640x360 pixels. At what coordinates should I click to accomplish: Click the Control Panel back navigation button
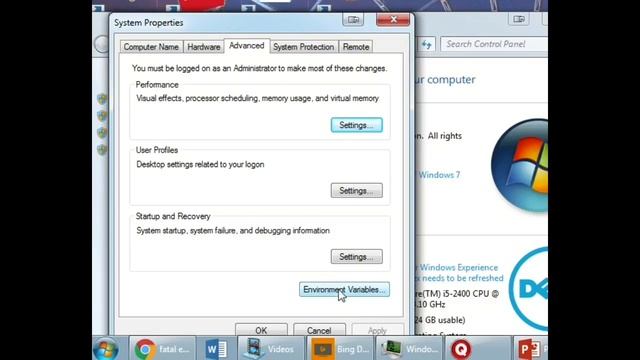(101, 44)
